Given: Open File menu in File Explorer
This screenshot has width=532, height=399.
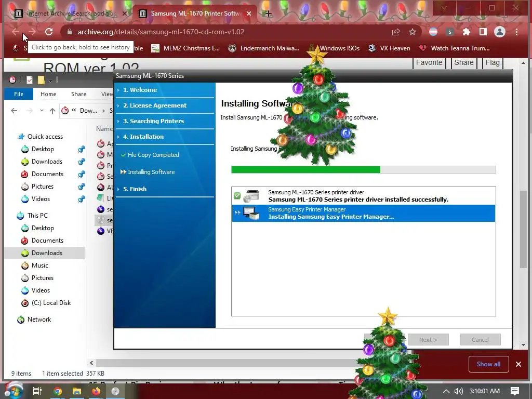Looking at the screenshot, I should (19, 94).
